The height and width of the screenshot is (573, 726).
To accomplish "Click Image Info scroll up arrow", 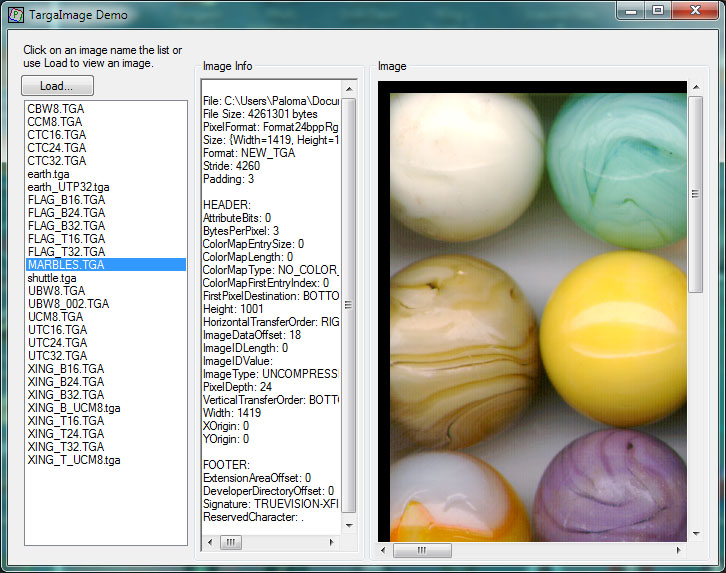I will (349, 89).
